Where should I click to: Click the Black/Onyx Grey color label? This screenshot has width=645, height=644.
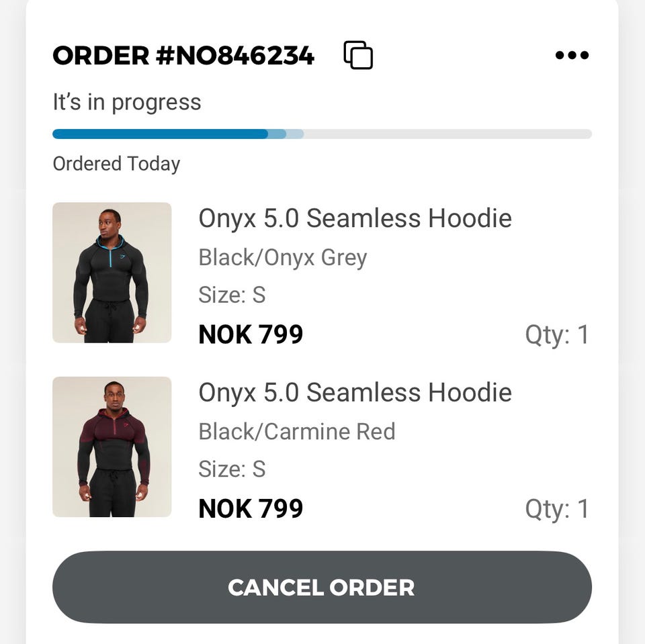(282, 257)
